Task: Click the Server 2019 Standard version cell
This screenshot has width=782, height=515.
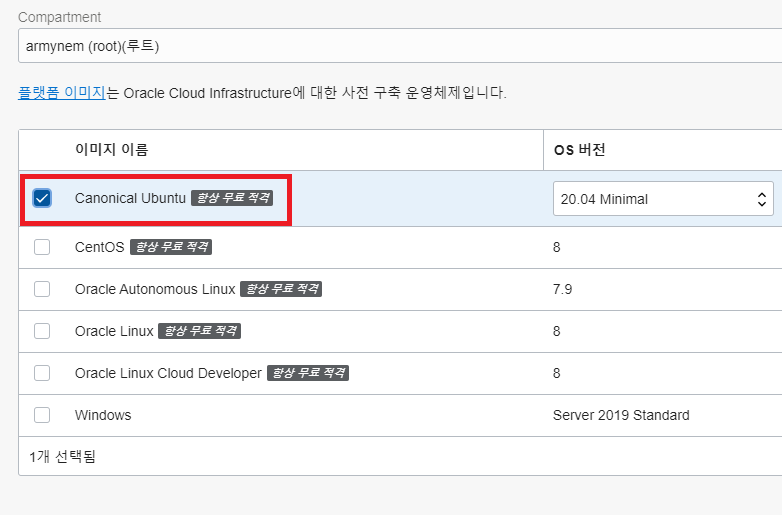Action: 621,415
